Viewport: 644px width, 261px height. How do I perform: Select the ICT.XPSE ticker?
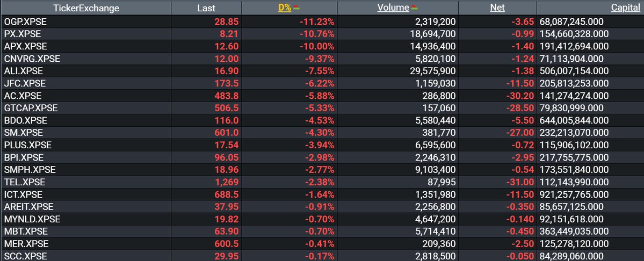[x=24, y=194]
